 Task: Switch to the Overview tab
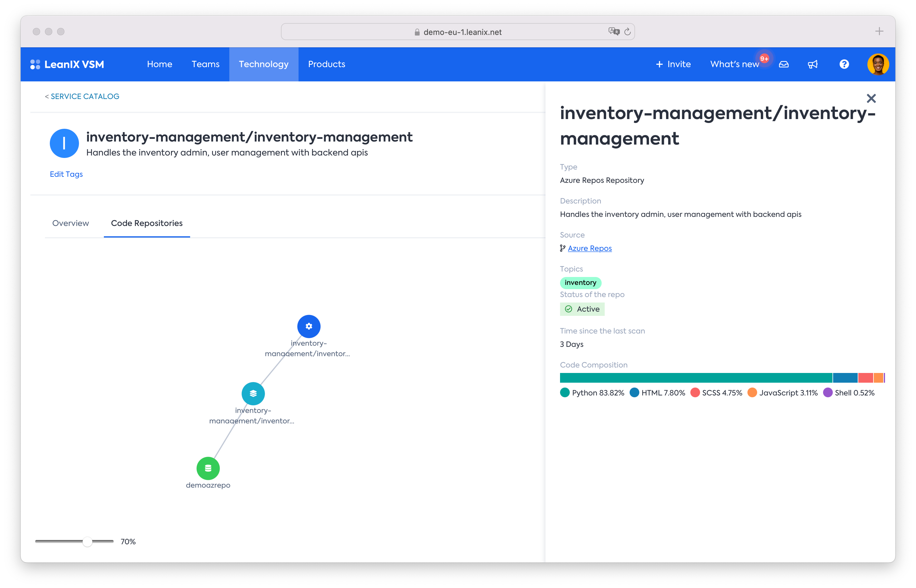(71, 223)
